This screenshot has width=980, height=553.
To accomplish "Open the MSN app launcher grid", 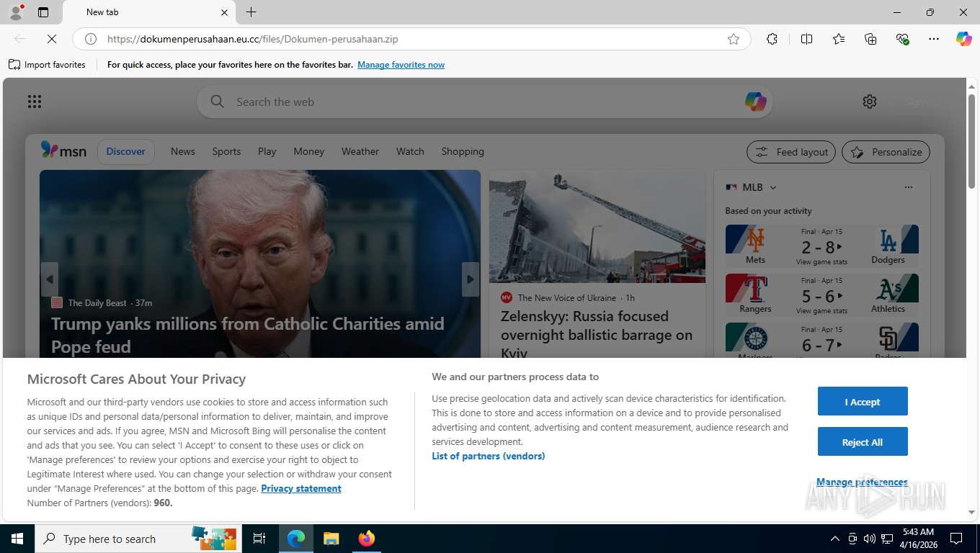I will pyautogui.click(x=35, y=102).
